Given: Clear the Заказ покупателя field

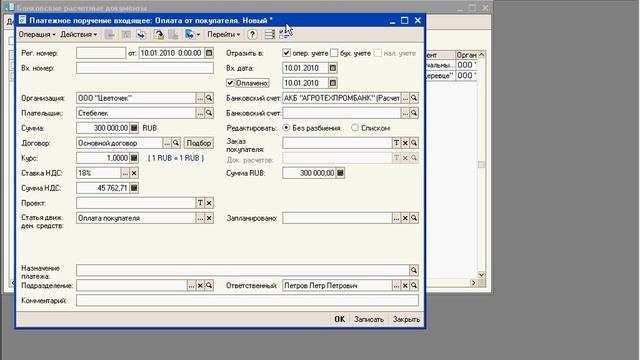Looking at the screenshot, I should [x=405, y=143].
